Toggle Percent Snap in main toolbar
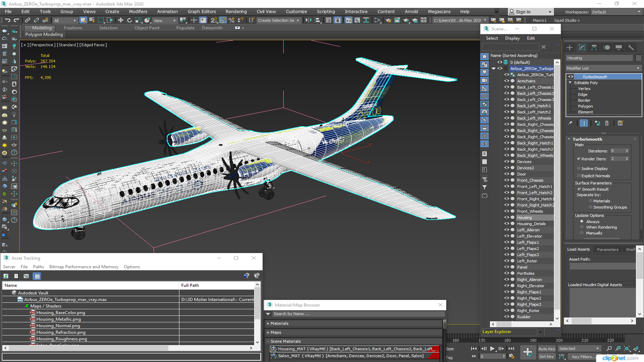The height and width of the screenshot is (362, 644). (x=231, y=20)
